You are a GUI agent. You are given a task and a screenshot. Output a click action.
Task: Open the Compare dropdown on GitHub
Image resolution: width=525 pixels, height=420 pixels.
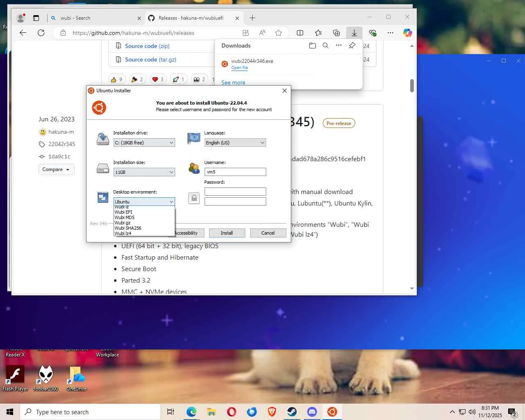pos(57,169)
